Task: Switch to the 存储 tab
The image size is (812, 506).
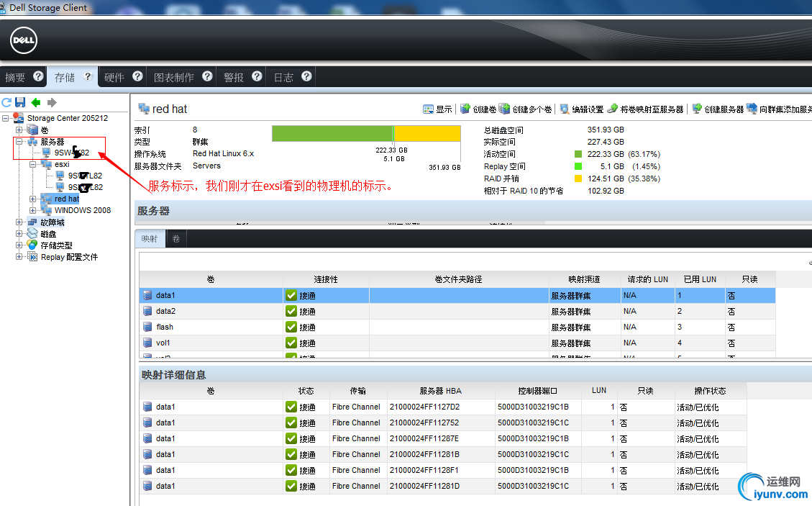Action: (x=65, y=77)
